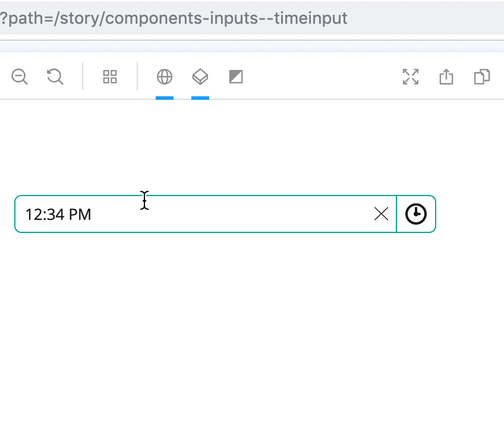
Task: Go fullscreen with the expanding arrows icon
Action: [x=411, y=77]
